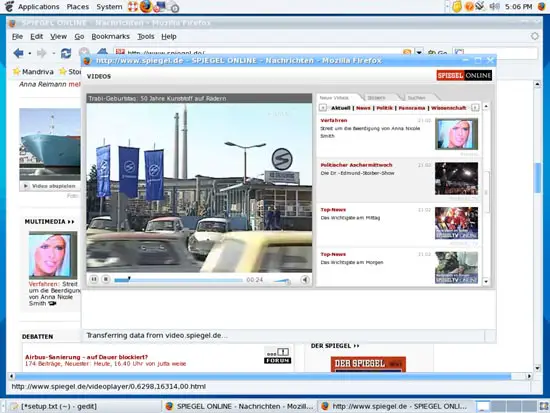
Task: Click the FORUM icon in Debatten
Action: coord(277,355)
